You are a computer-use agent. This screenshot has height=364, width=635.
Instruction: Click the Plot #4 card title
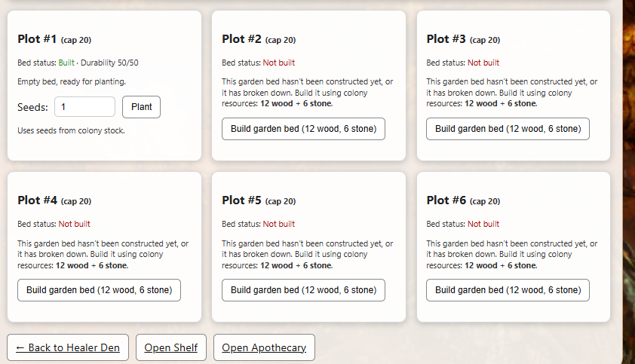pyautogui.click(x=37, y=200)
